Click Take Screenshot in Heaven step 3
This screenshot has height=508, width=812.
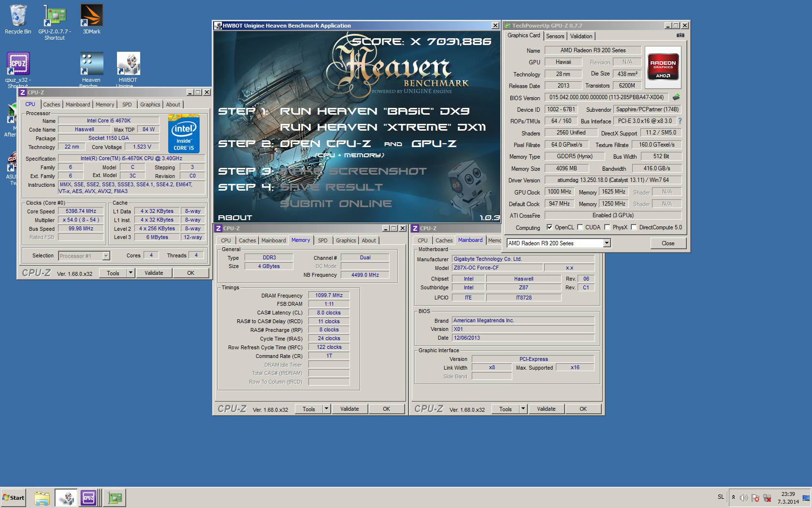[x=353, y=171]
